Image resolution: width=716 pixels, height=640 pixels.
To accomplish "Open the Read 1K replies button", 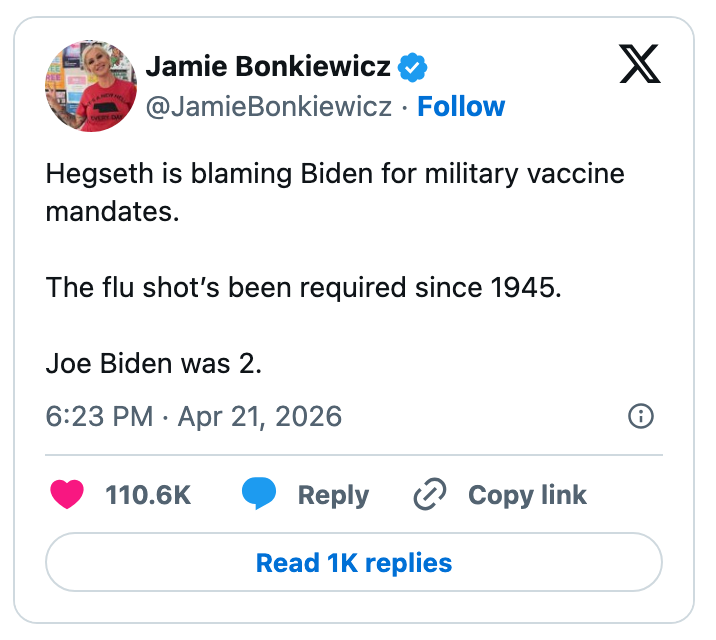I will pyautogui.click(x=354, y=563).
